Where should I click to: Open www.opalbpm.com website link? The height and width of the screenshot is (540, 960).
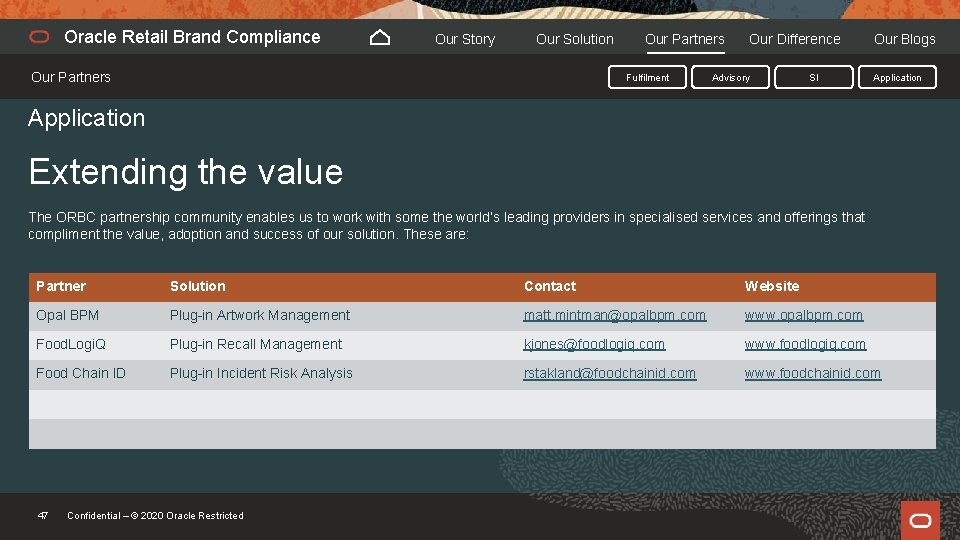pos(804,315)
